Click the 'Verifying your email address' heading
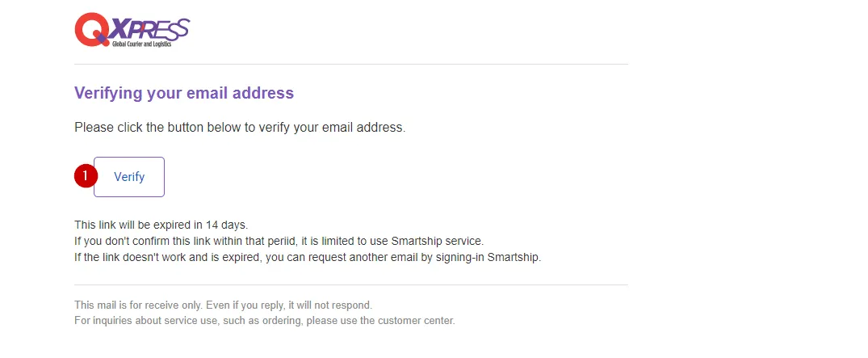This screenshot has width=868, height=358. 184,93
